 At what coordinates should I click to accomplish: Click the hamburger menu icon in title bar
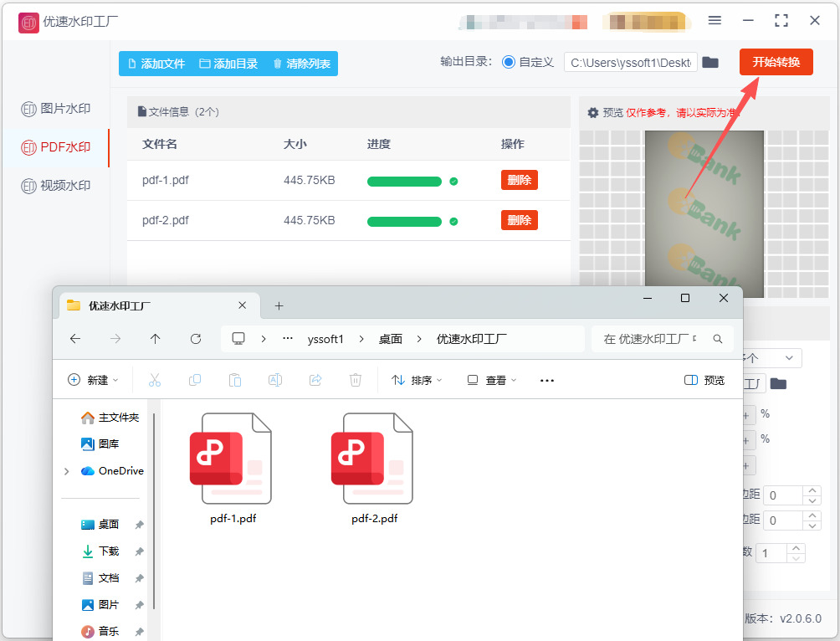(x=715, y=20)
